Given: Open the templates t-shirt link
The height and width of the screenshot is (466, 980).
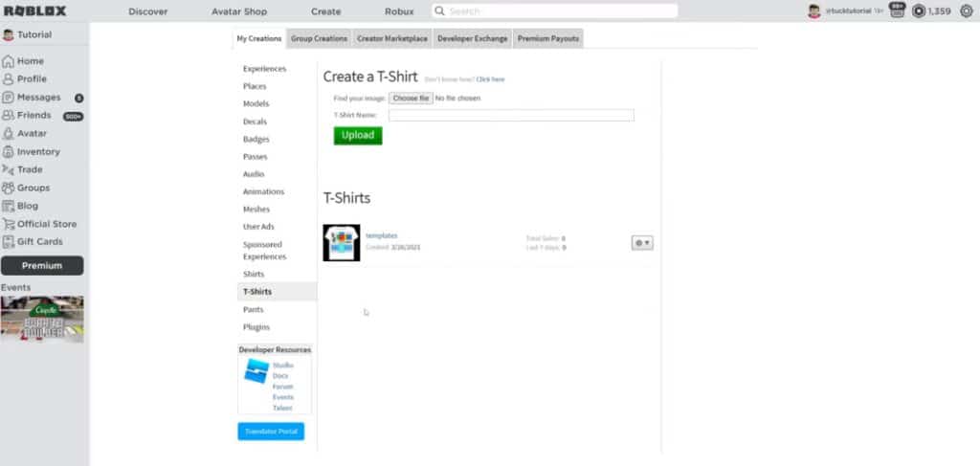Looking at the screenshot, I should 381,235.
